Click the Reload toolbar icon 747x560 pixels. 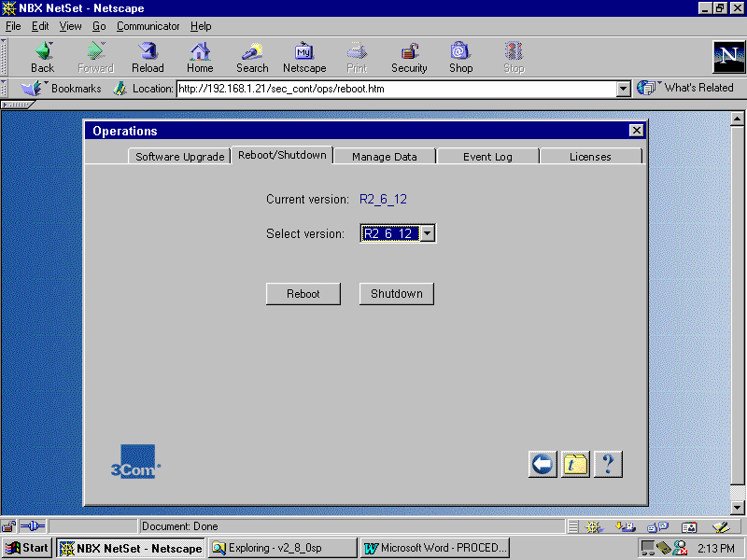tap(148, 51)
